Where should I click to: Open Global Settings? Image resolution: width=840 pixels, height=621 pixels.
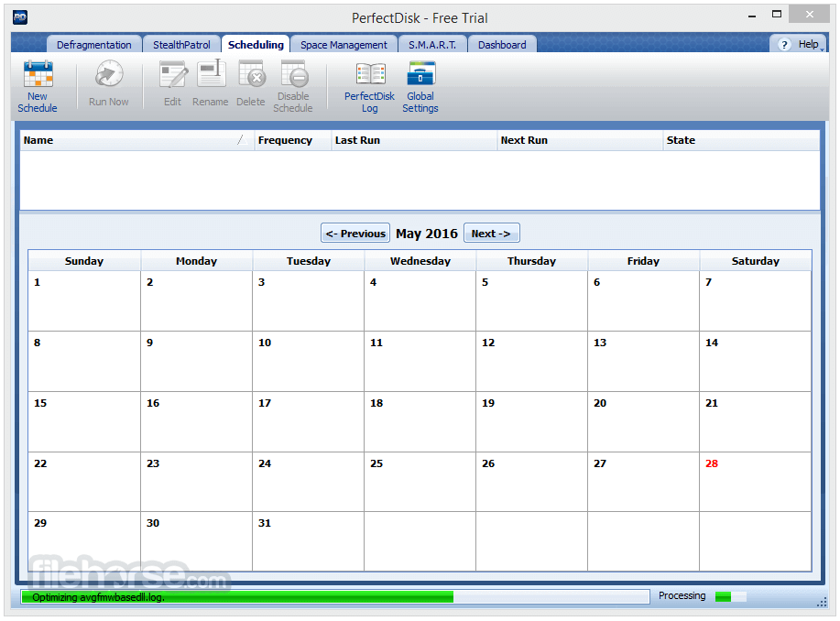click(420, 86)
